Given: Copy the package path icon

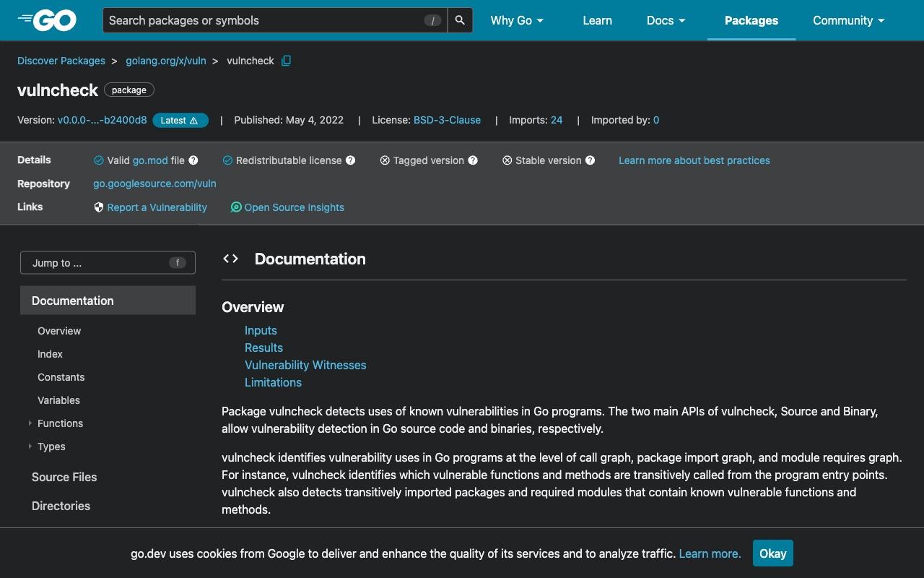Looking at the screenshot, I should click(286, 61).
